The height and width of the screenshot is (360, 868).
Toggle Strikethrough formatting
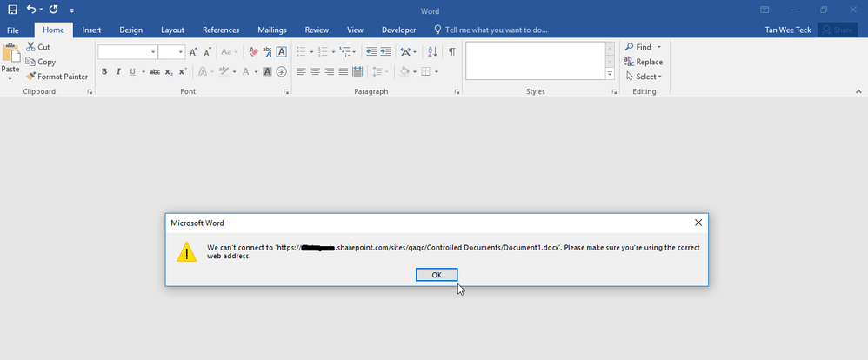tap(155, 71)
